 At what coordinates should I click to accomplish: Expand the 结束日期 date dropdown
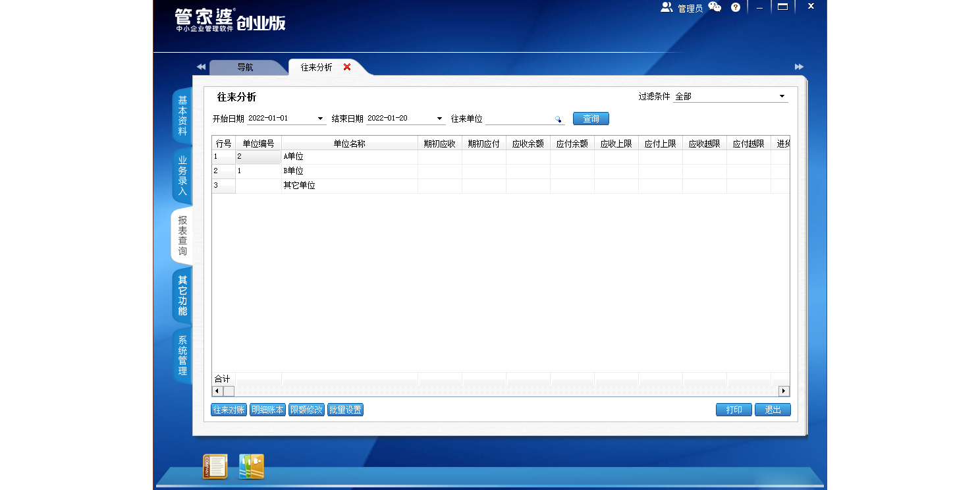pos(440,119)
